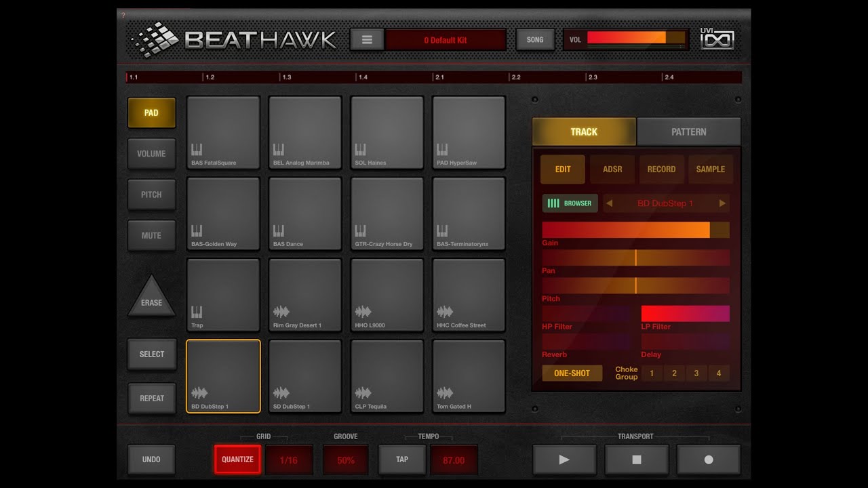
Task: Trigger the BAS FatalSquare pad
Action: (x=223, y=132)
